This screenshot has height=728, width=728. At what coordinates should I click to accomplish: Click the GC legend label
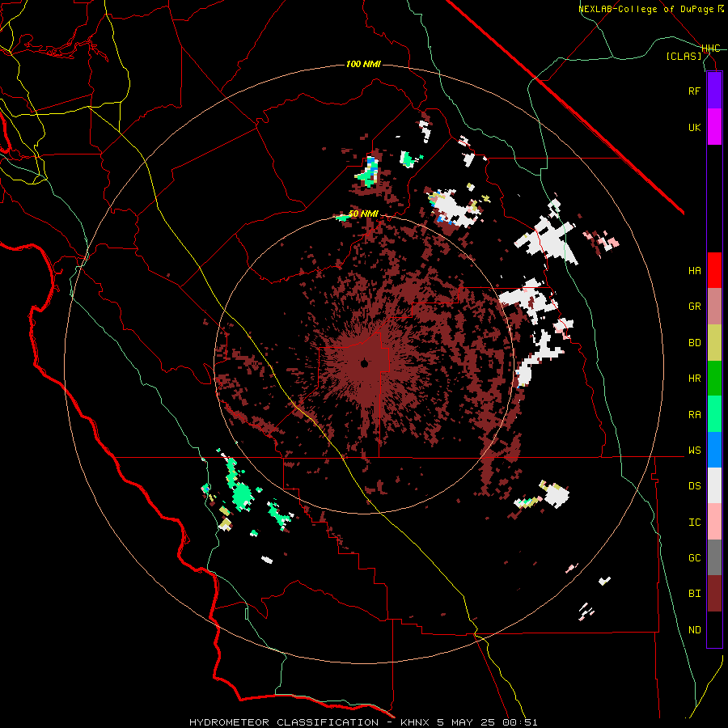coord(694,558)
